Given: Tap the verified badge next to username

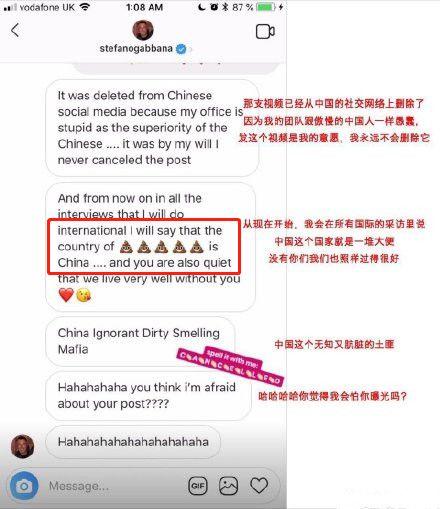Looking at the screenshot, I should (x=181, y=49).
